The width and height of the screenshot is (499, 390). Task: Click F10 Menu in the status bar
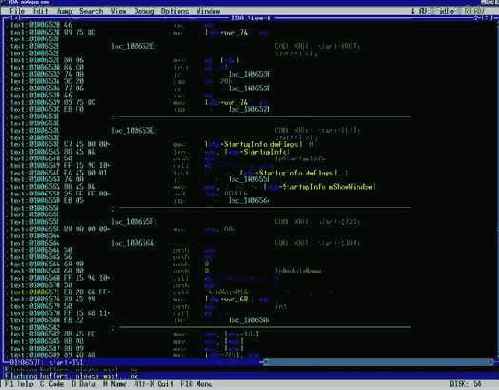pyautogui.click(x=197, y=384)
